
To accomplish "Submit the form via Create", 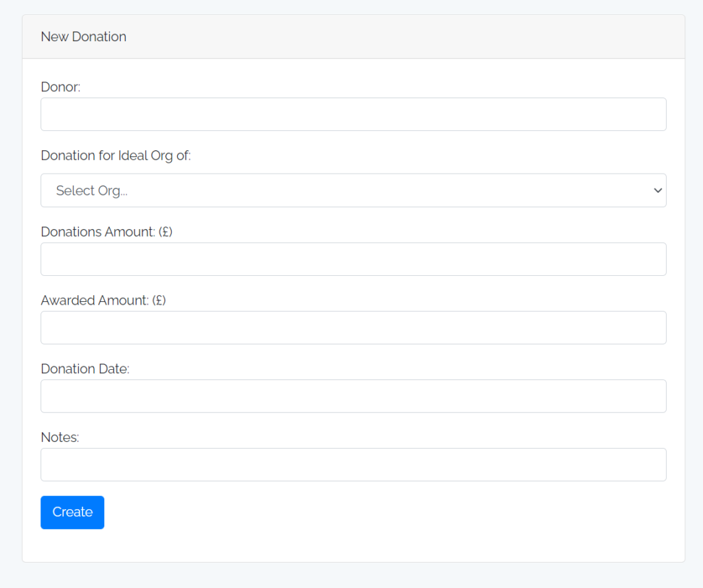I will click(72, 512).
